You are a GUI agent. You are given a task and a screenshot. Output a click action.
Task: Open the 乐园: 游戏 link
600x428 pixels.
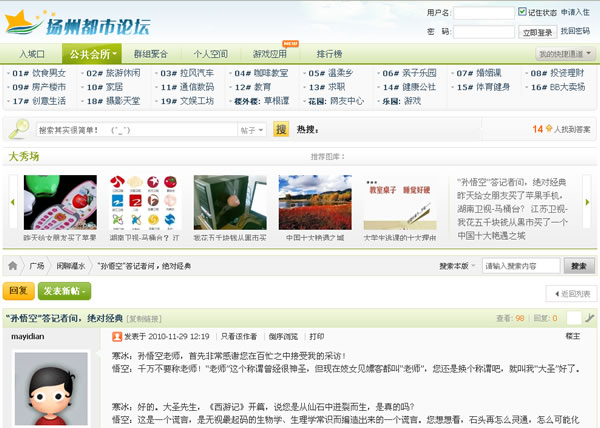401,101
